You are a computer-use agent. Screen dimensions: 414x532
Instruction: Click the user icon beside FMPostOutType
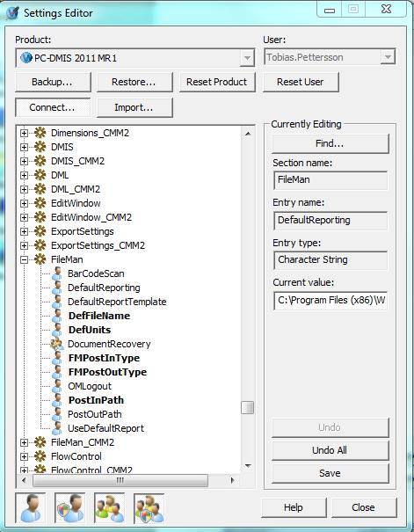(57, 372)
